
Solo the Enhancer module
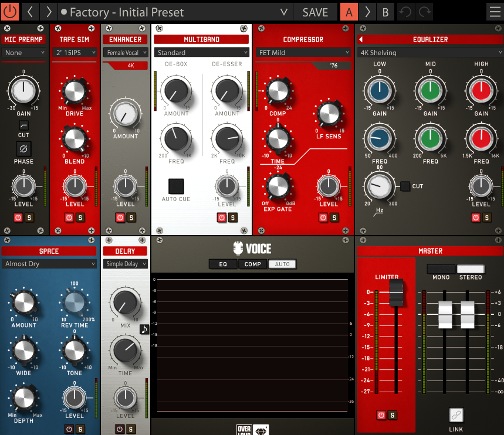point(131,217)
